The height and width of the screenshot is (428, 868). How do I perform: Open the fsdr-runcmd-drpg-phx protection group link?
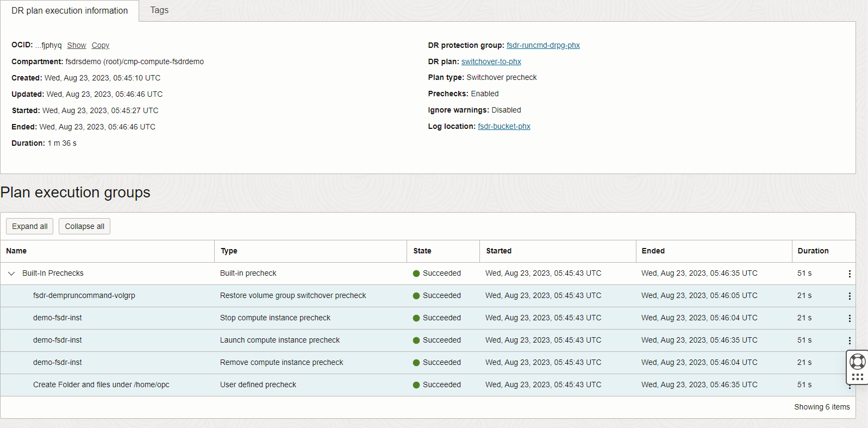543,45
